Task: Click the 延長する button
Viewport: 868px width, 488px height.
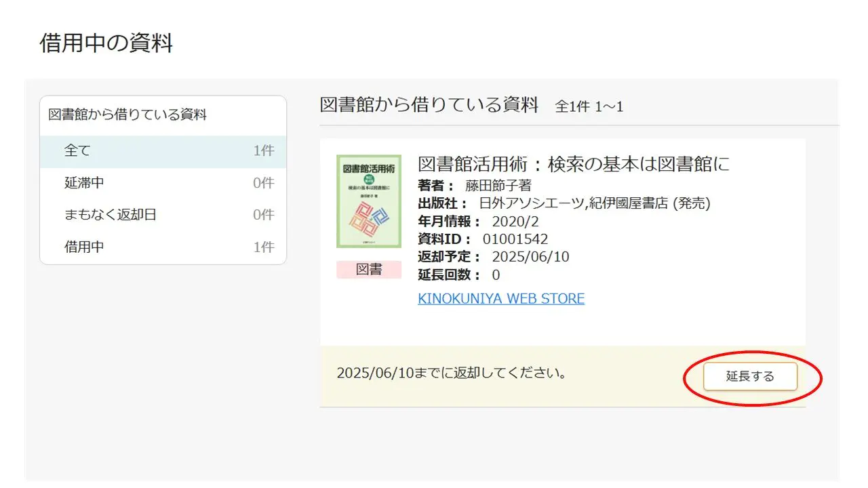Action: [x=750, y=376]
